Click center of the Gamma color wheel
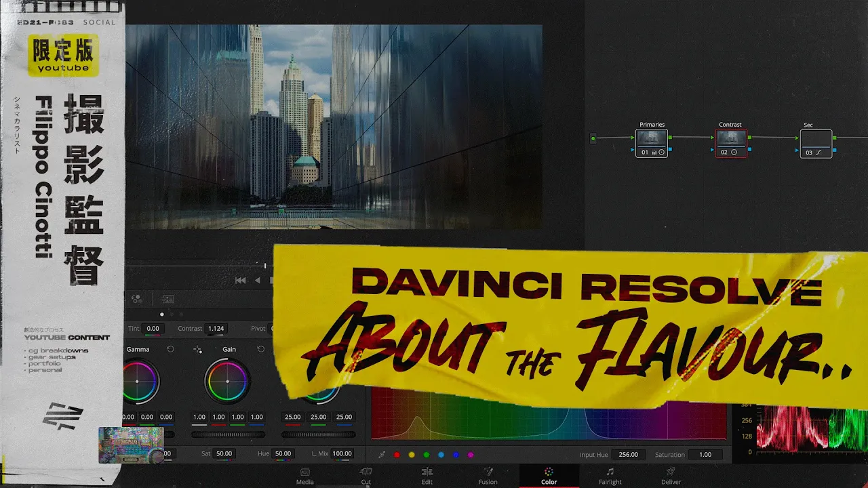This screenshot has height=488, width=868. point(137,382)
